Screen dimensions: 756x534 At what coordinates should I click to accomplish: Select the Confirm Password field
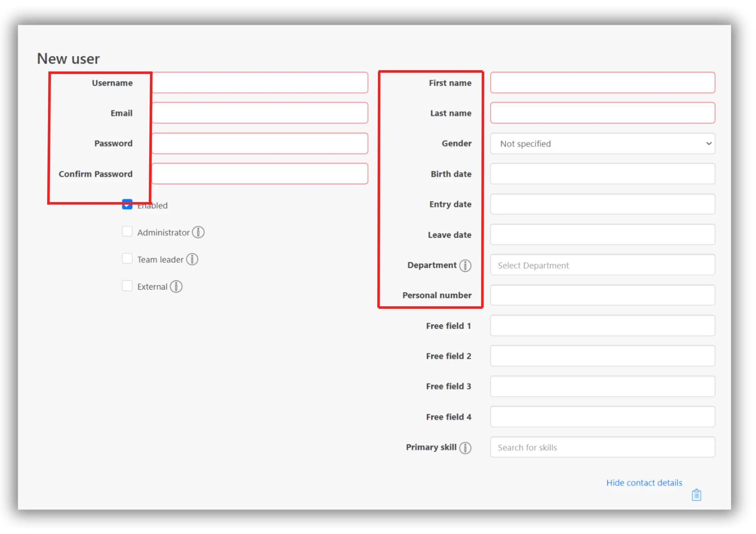click(x=260, y=174)
